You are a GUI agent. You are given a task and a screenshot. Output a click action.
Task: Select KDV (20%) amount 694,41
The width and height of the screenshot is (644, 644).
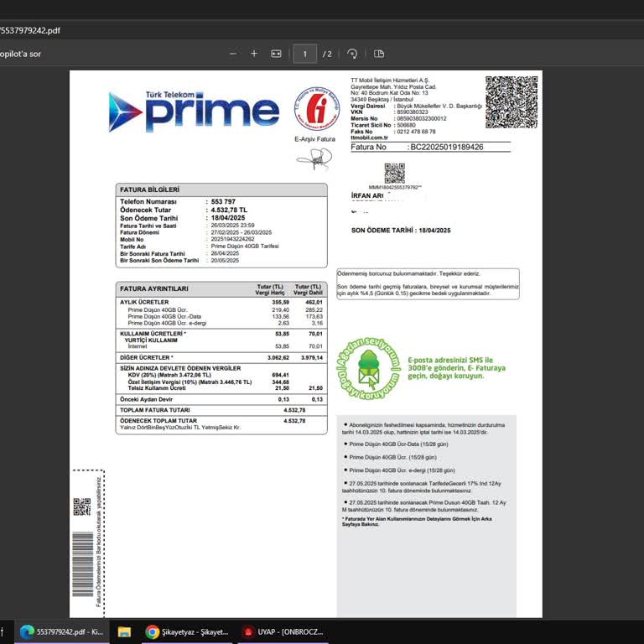(281, 375)
